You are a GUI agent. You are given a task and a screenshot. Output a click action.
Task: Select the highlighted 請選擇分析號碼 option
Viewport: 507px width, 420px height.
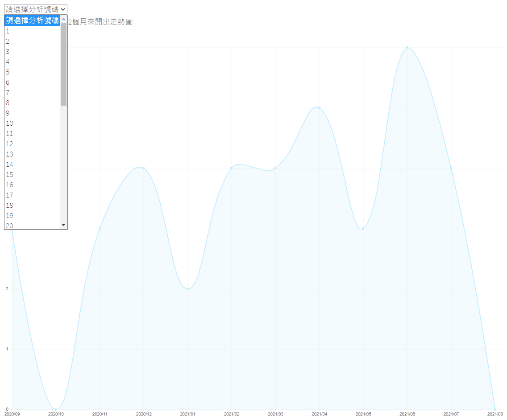[x=32, y=21]
